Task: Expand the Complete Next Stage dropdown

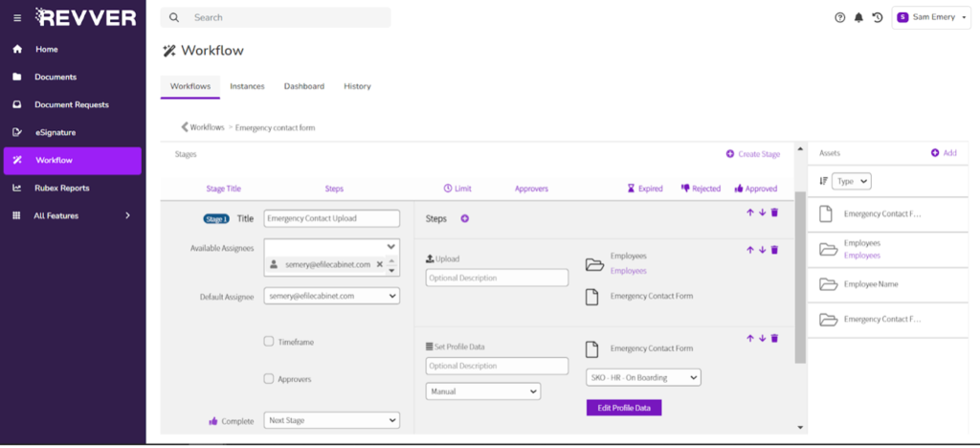Action: 331,420
